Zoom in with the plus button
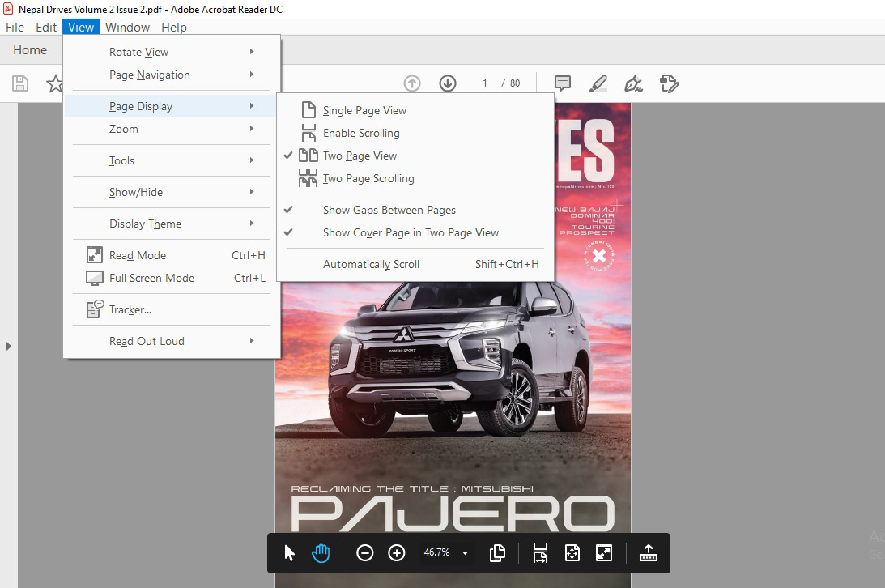Screen dimensions: 885x588 [397, 553]
